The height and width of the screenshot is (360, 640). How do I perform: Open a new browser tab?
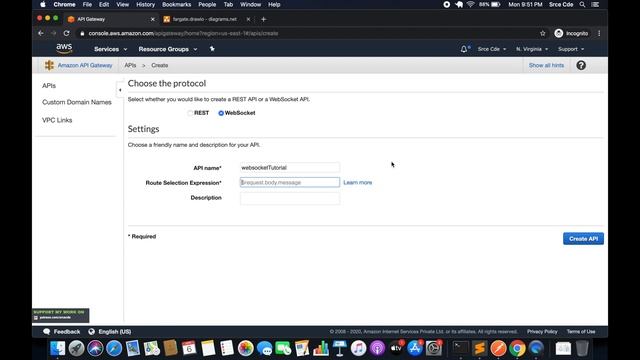263,19
